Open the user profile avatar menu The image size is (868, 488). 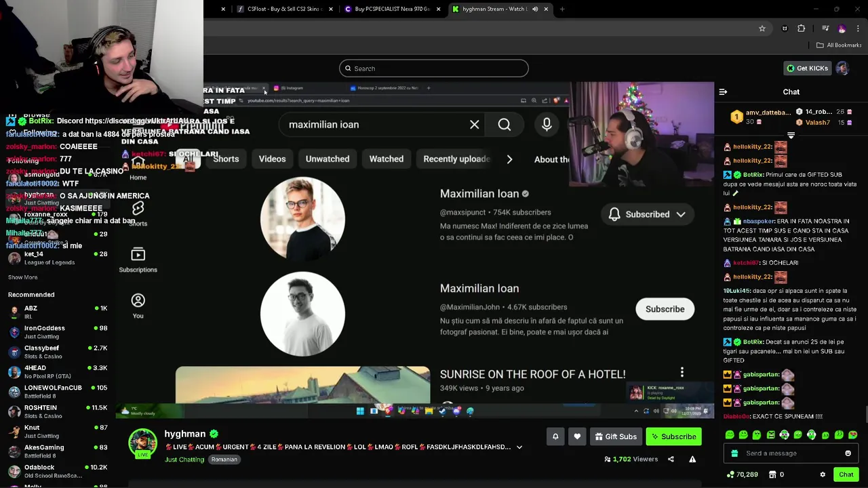(x=842, y=68)
